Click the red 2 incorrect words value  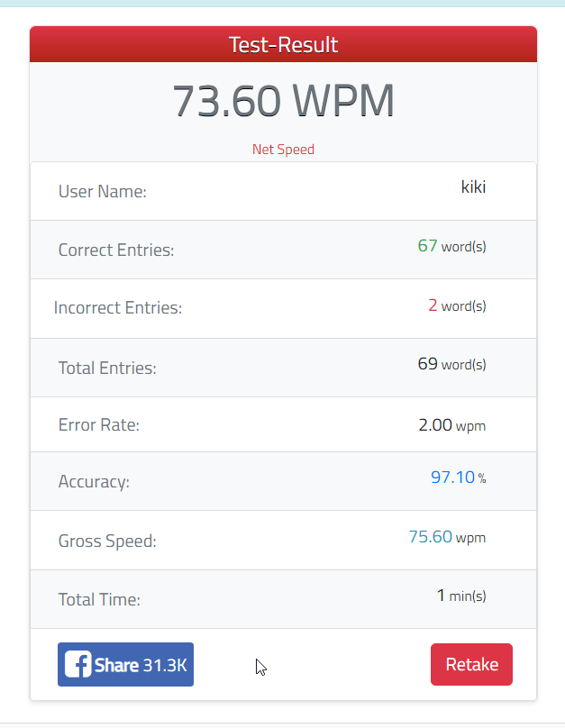point(433,305)
